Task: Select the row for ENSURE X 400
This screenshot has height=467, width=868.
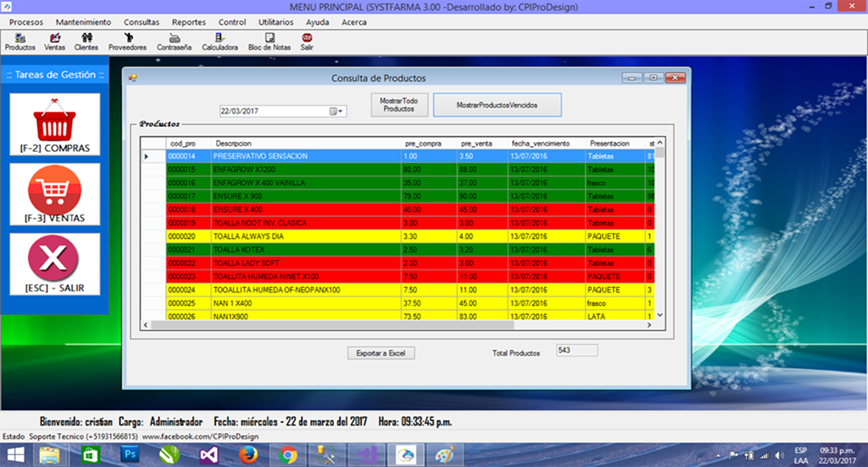Action: pyautogui.click(x=397, y=210)
